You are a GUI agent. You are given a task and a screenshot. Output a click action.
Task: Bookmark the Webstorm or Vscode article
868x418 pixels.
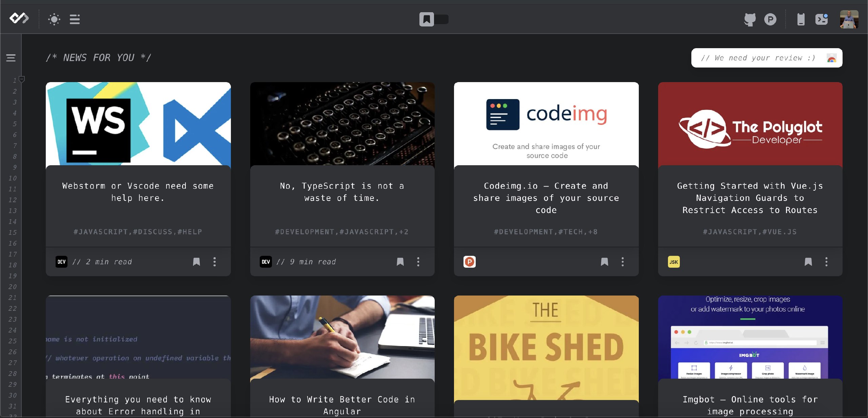click(x=196, y=262)
